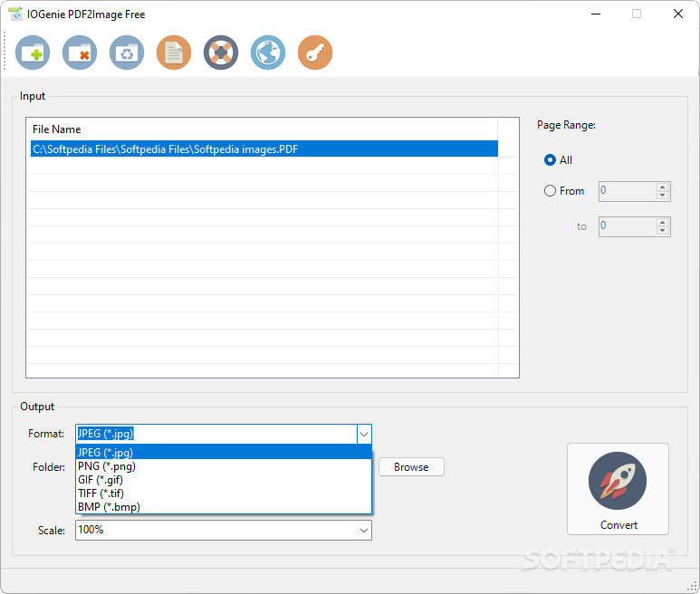This screenshot has width=700, height=594.
Task: Click the rocket Convert button
Action: tap(618, 489)
